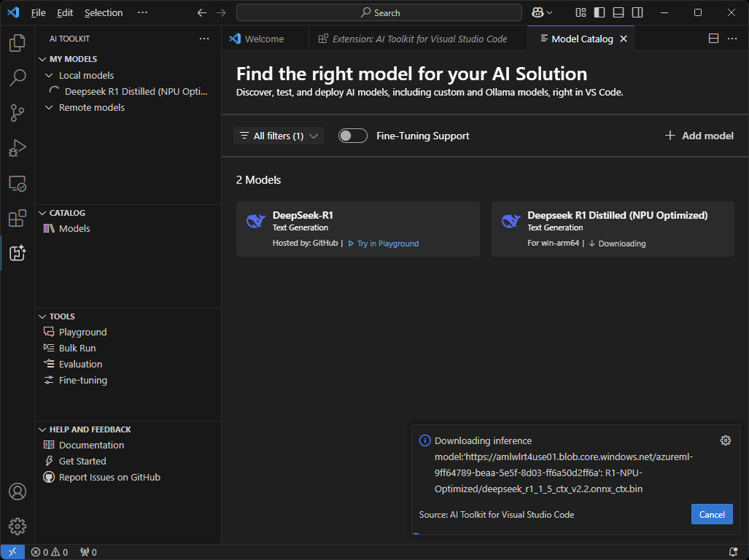Toggle the Fine-Tuning Support switch
Screen dimensions: 749x560
pyautogui.click(x=353, y=136)
